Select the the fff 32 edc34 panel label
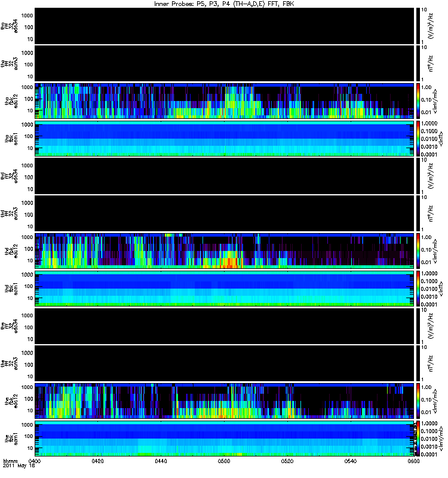This screenshot has width=448, height=478. pos(9,326)
